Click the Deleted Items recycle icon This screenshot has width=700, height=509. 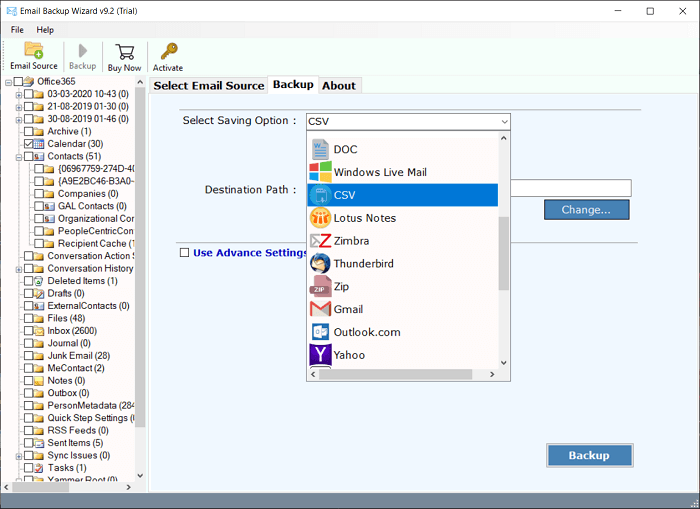tap(39, 281)
